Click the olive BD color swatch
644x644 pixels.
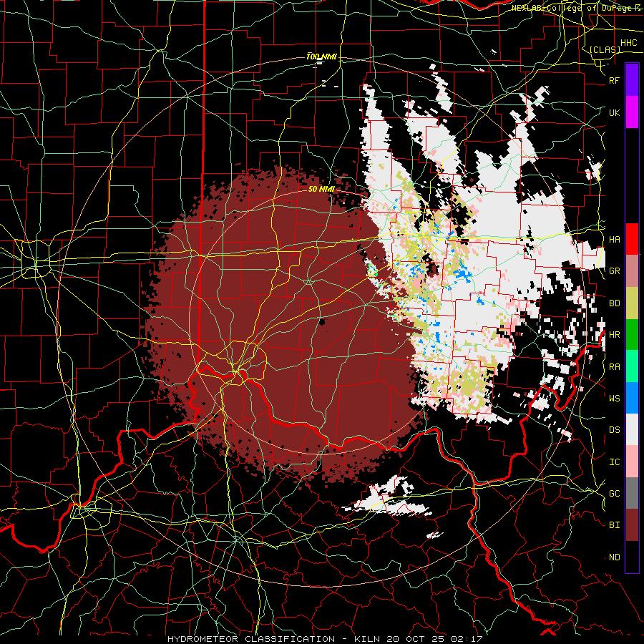632,303
